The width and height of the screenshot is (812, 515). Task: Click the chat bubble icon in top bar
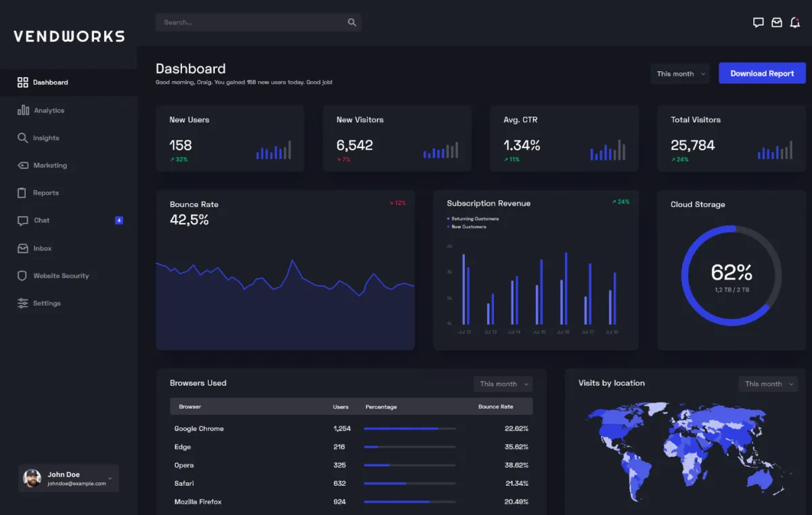click(758, 22)
